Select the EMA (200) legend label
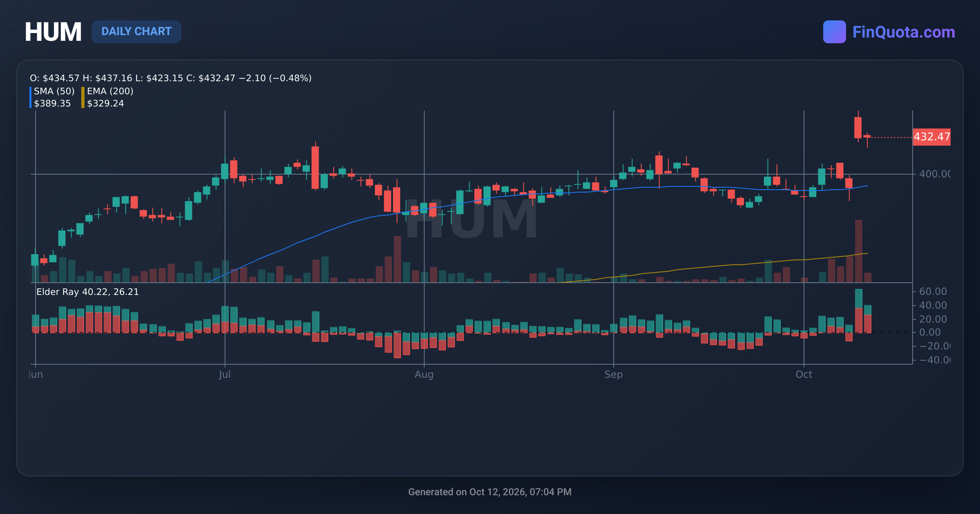This screenshot has height=514, width=980. click(110, 91)
